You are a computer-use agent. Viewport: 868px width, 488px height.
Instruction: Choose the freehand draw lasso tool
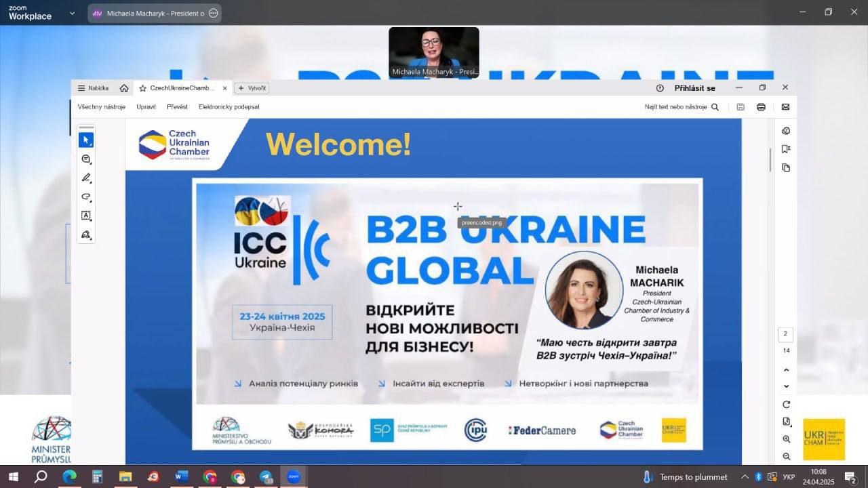pos(86,197)
